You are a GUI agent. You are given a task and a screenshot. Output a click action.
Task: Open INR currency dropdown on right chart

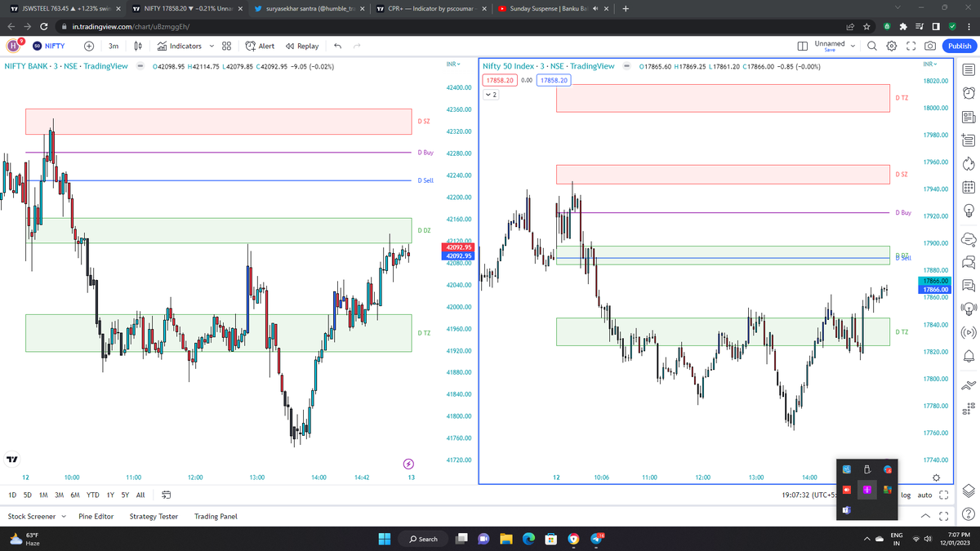coord(930,64)
